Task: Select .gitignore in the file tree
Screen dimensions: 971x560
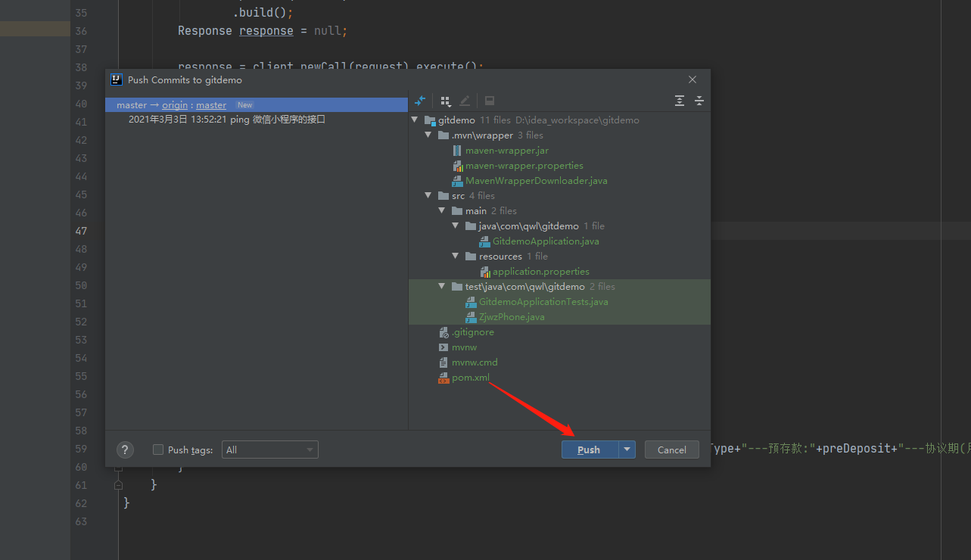Action: pyautogui.click(x=473, y=332)
